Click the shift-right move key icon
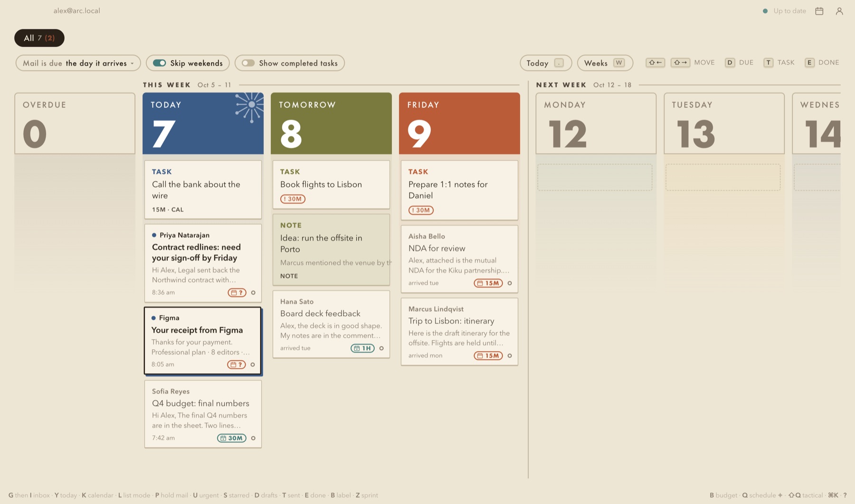 pos(680,63)
